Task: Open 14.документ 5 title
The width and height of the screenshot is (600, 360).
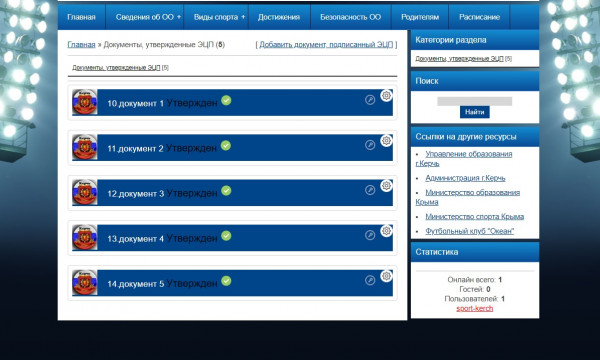Action: pos(135,284)
